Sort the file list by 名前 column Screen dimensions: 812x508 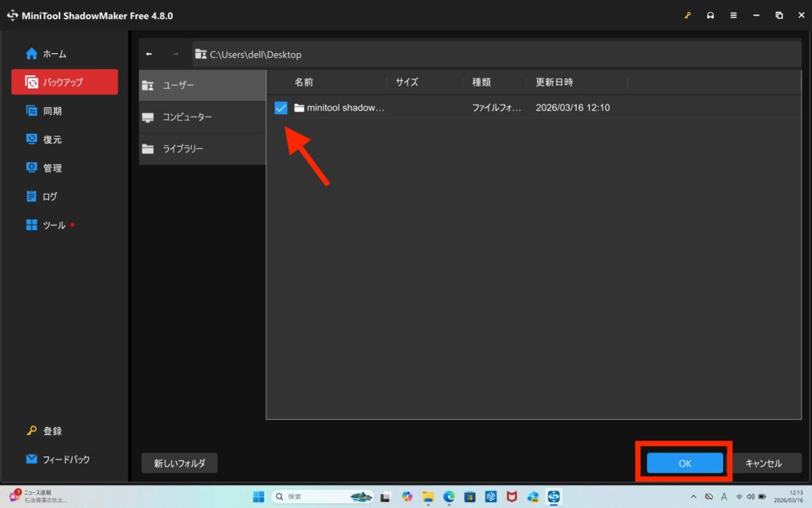click(x=304, y=83)
